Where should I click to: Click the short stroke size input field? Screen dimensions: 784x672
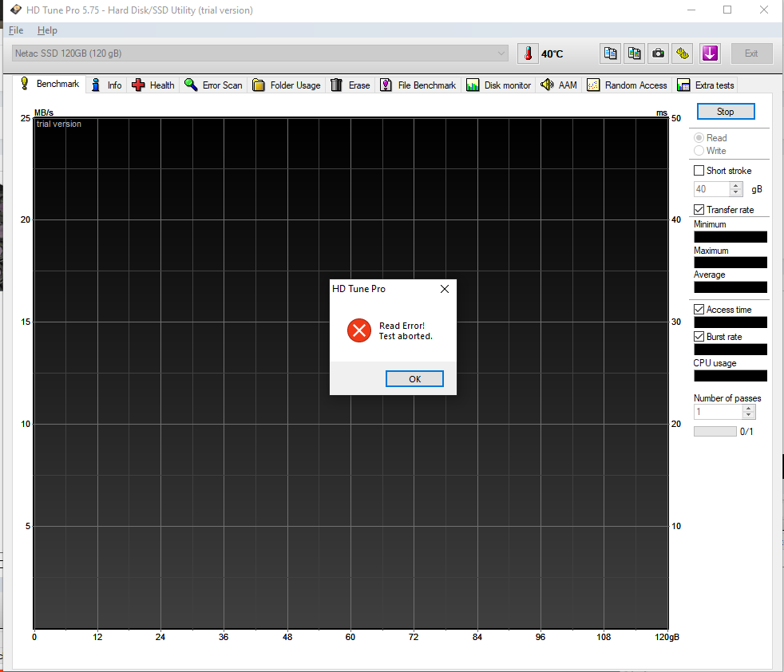[711, 189]
